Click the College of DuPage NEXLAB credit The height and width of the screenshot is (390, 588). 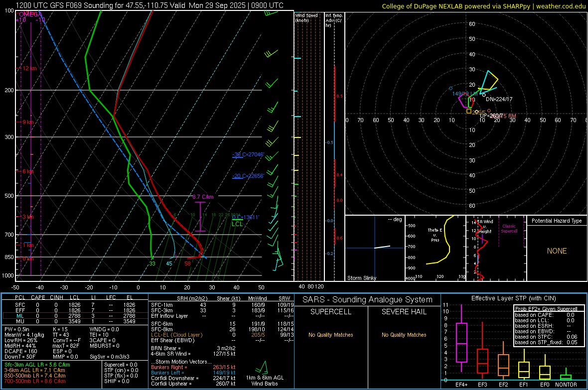(483, 6)
